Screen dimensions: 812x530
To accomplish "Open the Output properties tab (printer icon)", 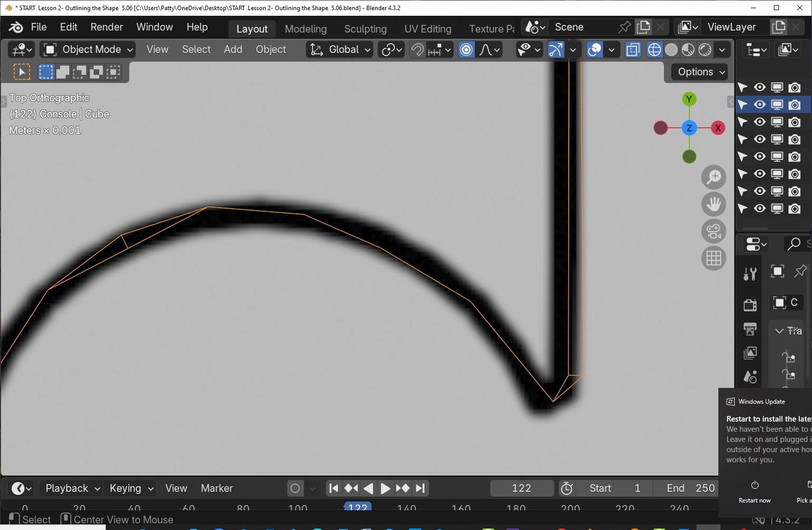I will (x=750, y=329).
